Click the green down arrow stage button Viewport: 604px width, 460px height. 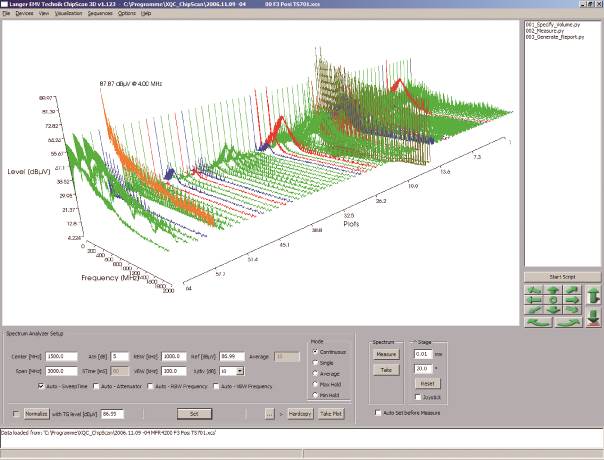pyautogui.click(x=553, y=310)
